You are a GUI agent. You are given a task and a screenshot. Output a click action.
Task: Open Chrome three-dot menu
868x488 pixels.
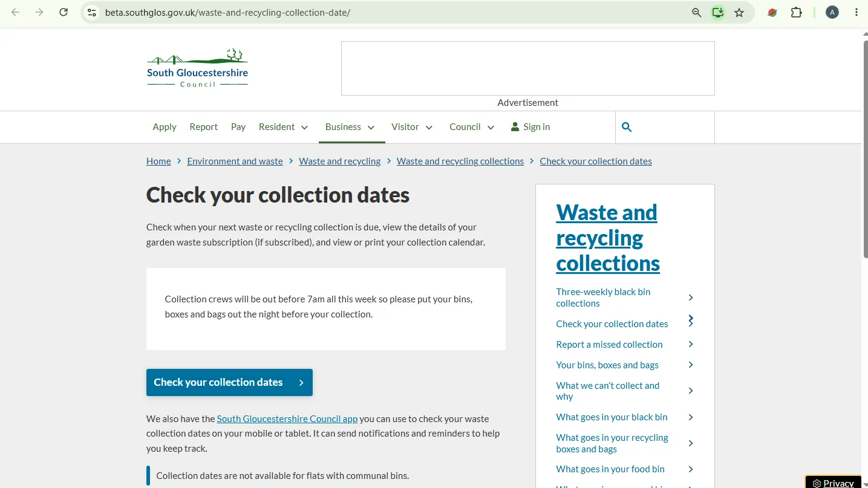(x=857, y=12)
